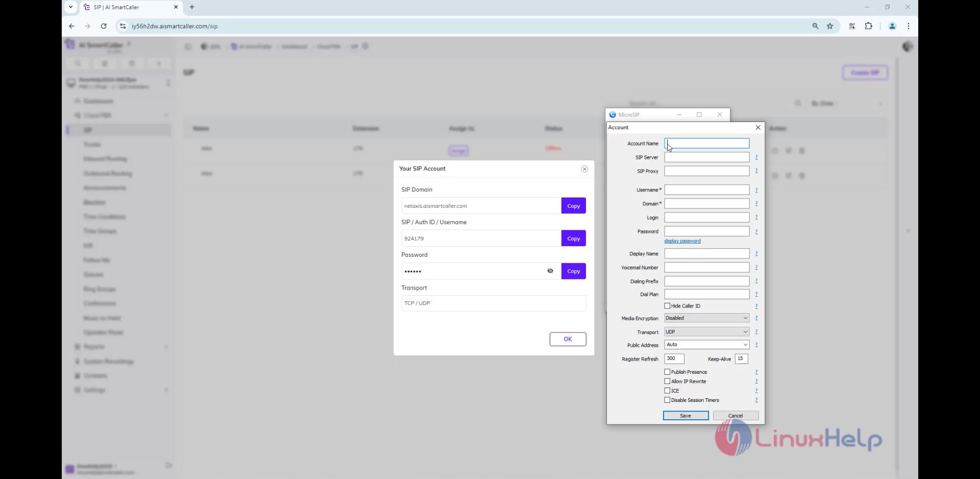Viewport: 980px width, 479px height.
Task: Close the Your SIP Account popup
Action: click(584, 169)
